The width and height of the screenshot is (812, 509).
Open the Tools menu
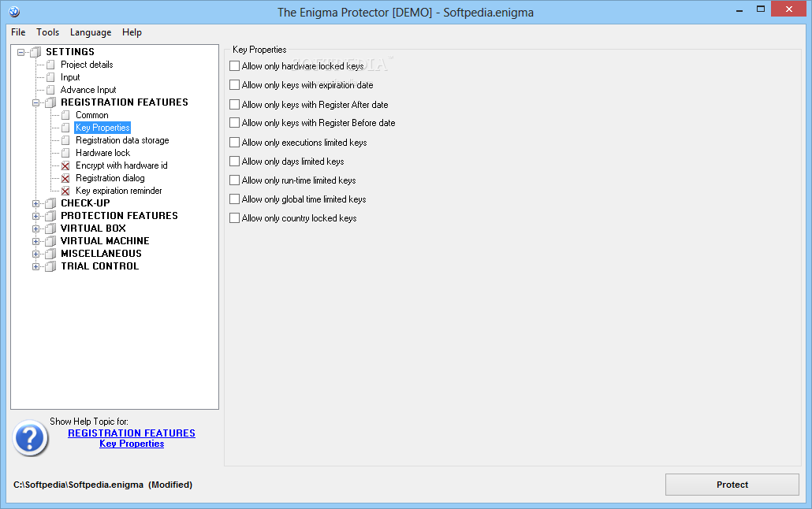coord(47,32)
